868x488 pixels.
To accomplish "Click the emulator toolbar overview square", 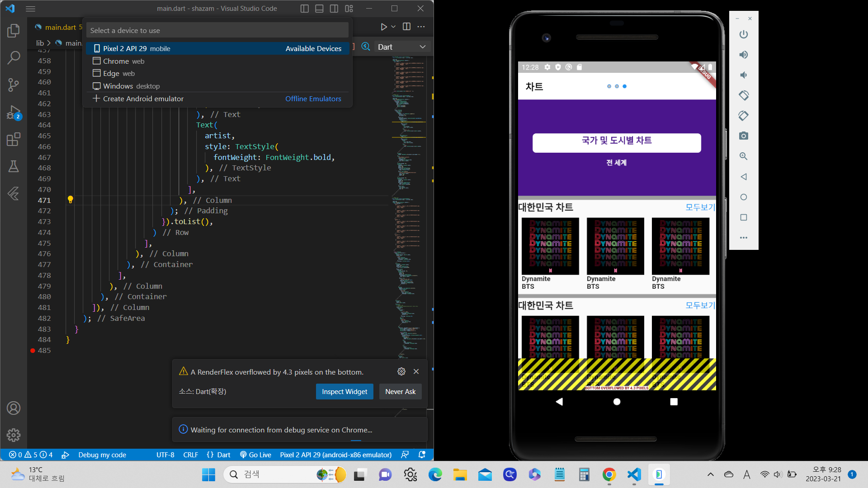I will 744,217.
